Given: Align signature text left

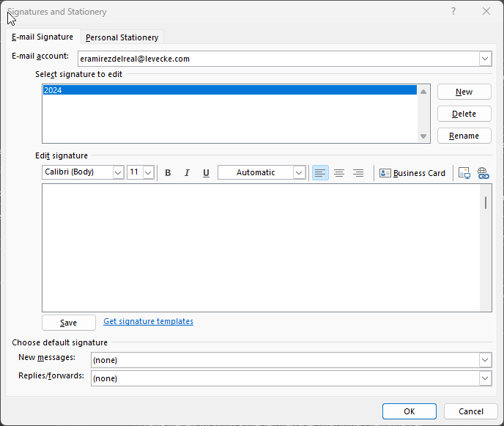Looking at the screenshot, I should tap(320, 173).
